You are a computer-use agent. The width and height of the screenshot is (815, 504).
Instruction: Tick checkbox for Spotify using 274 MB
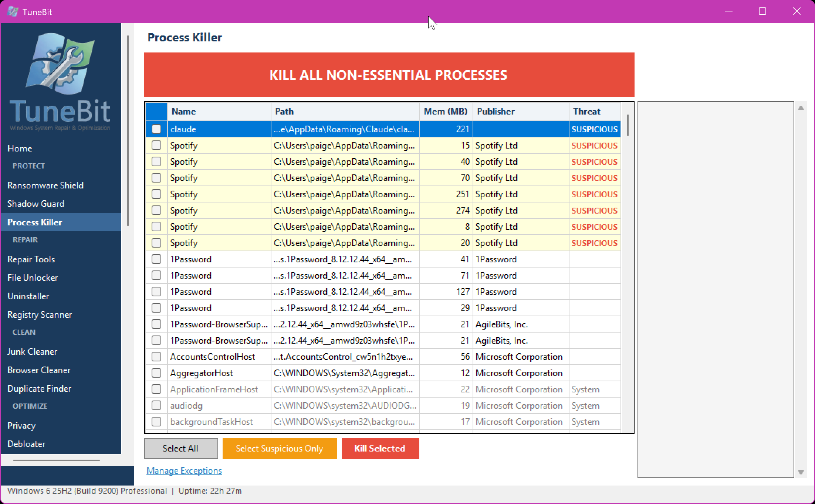[x=156, y=210]
